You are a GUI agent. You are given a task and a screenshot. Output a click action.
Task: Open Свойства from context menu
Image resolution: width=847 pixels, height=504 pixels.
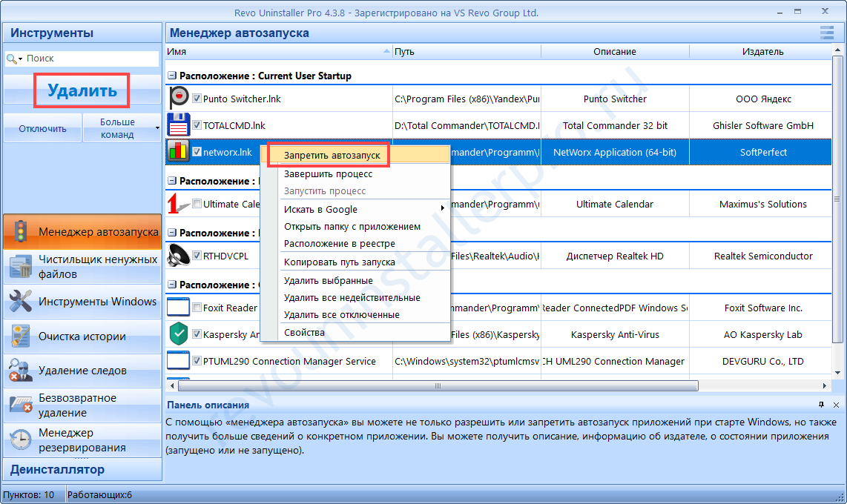(x=355, y=332)
